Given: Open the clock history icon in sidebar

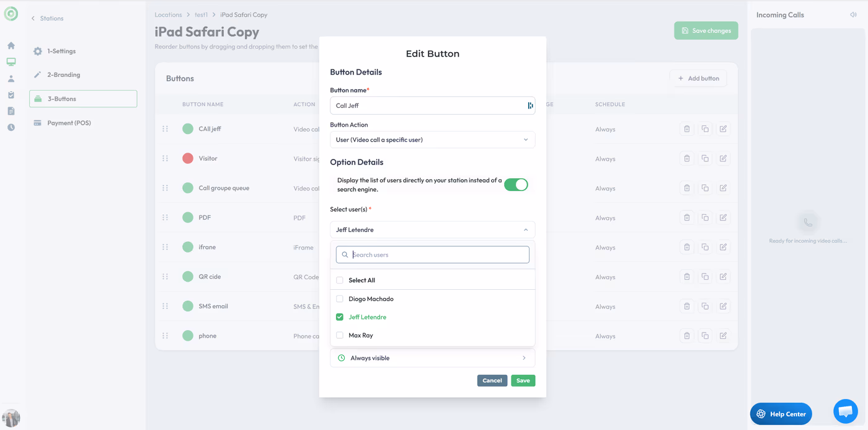Looking at the screenshot, I should pos(11,127).
